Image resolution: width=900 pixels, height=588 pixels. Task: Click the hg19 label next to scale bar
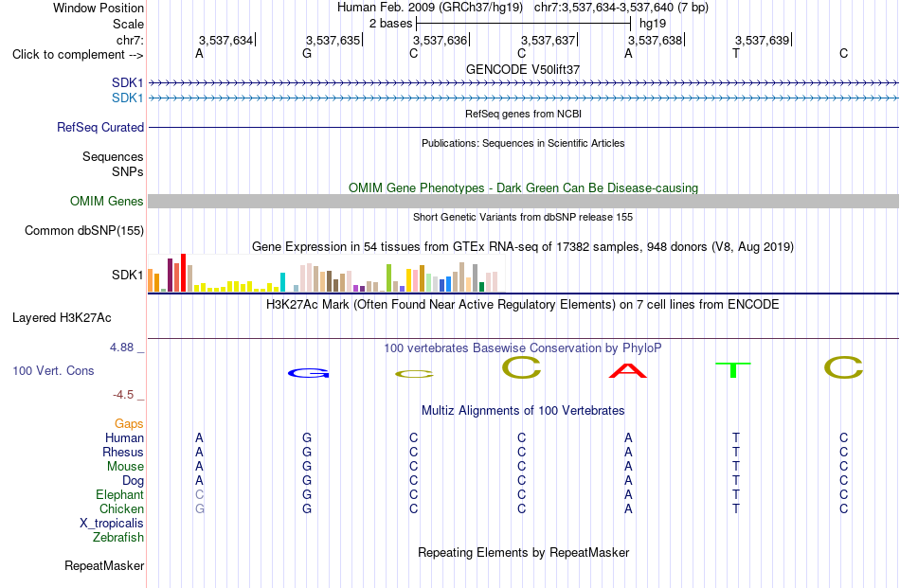(x=653, y=24)
